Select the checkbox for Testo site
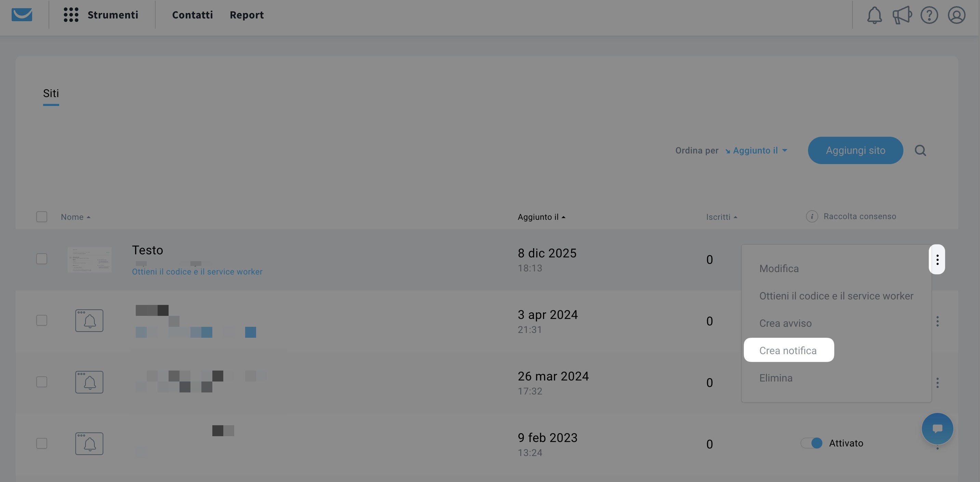980x482 pixels. tap(41, 259)
